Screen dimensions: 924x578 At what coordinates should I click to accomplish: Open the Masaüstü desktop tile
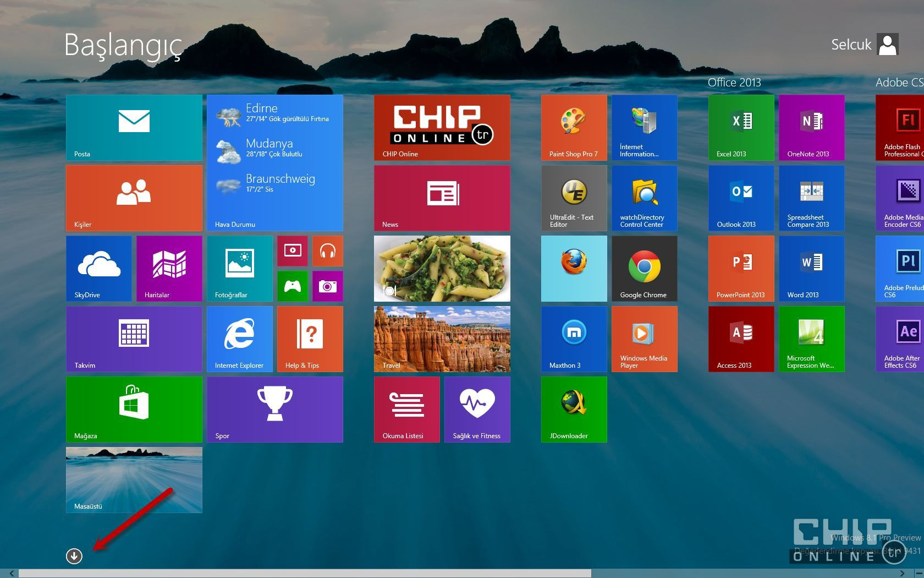pyautogui.click(x=134, y=480)
